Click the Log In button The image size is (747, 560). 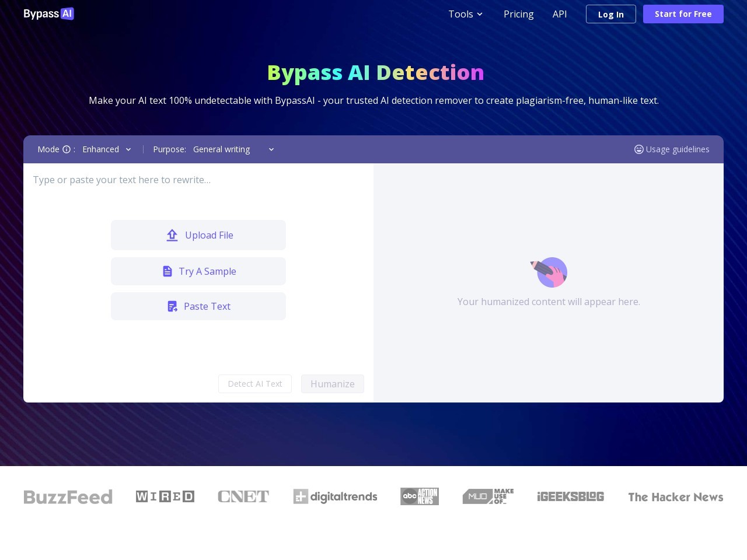click(x=611, y=14)
